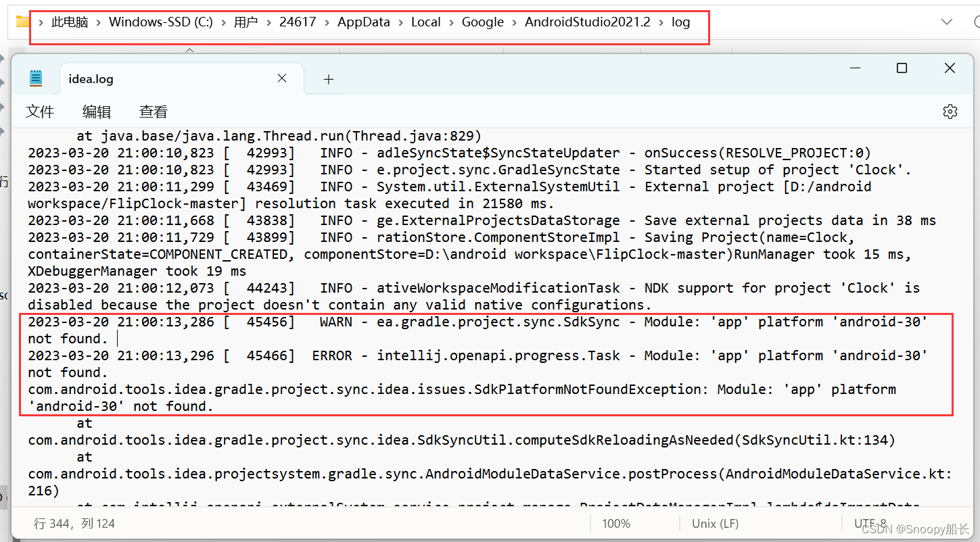Expand chevron before 此电脑 in breadcrumb
The height and width of the screenshot is (542, 980).
tap(41, 22)
